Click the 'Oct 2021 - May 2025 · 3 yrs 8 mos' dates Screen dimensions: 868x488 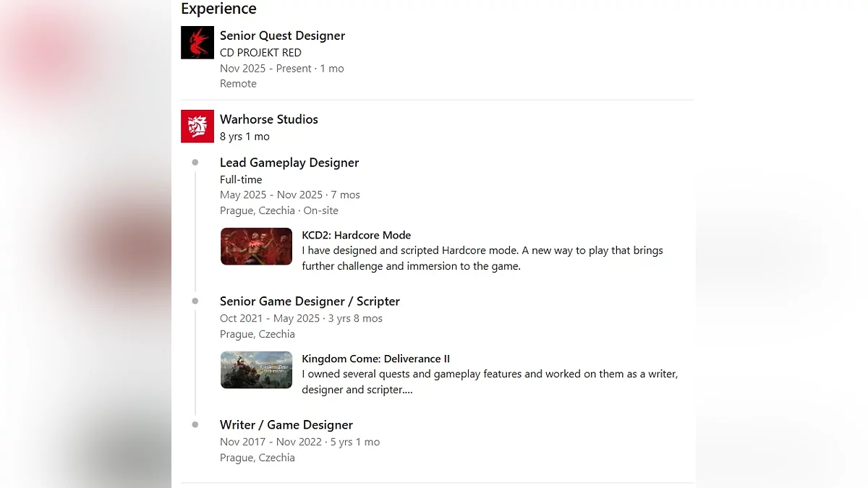coord(301,319)
